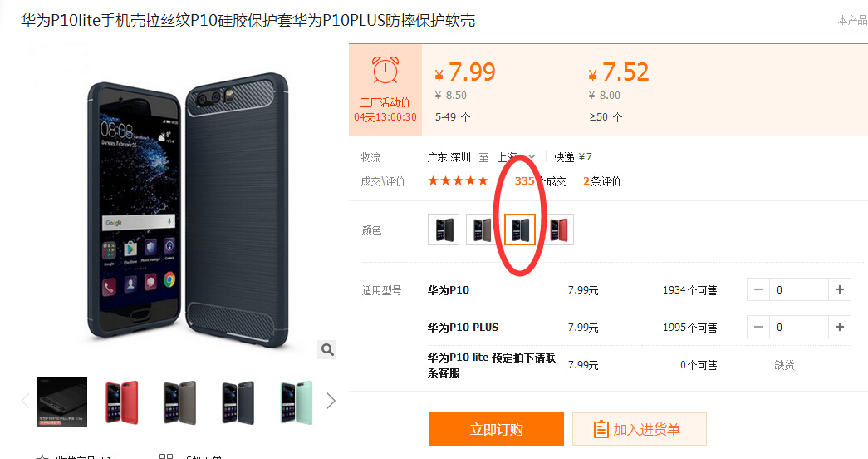The image size is (868, 459).
Task: Click the 加入进货单 button
Action: point(640,429)
